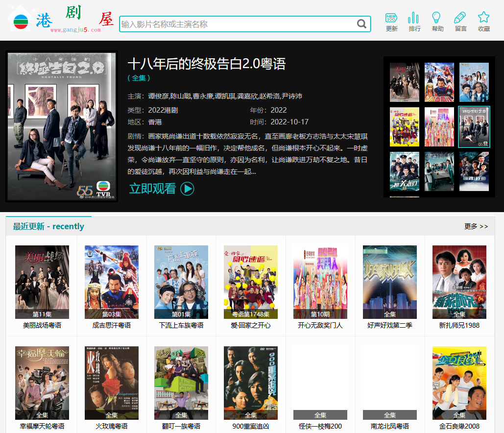This screenshot has width=504, height=433.
Task: Click the 2022港剧 type value
Action: 163,110
